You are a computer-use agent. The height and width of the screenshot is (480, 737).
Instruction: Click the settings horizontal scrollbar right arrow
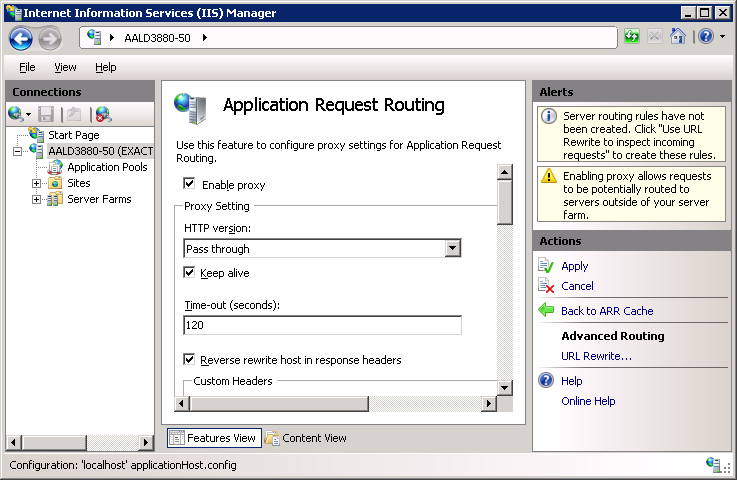tap(489, 403)
